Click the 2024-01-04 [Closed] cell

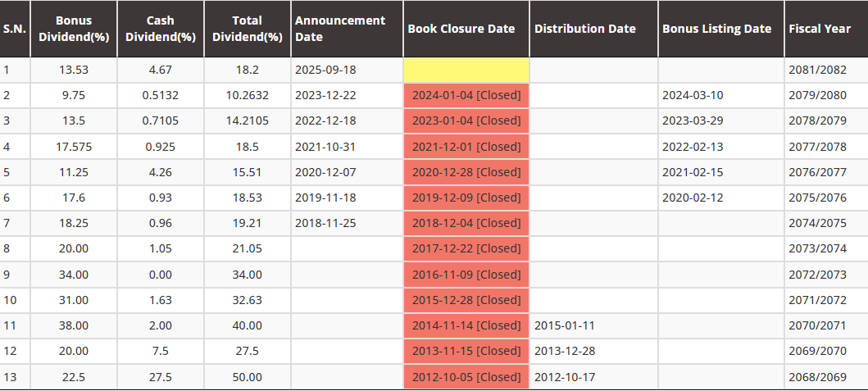click(x=466, y=95)
